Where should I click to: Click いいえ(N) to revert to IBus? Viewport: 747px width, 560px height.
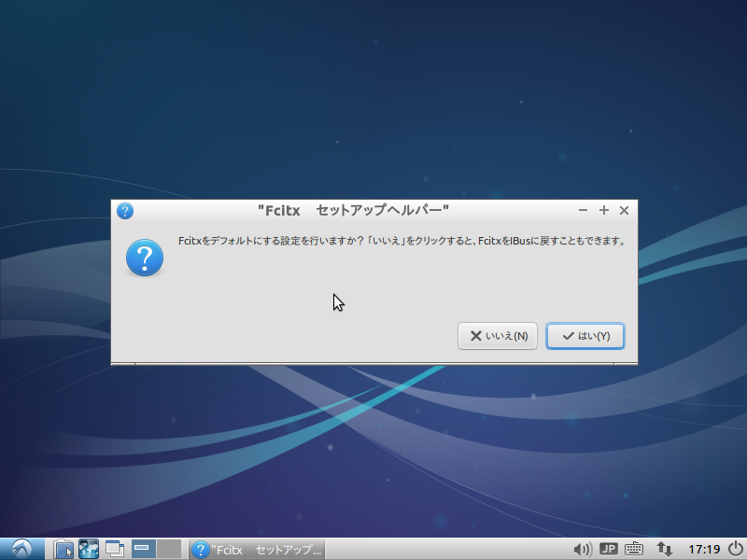tap(498, 336)
